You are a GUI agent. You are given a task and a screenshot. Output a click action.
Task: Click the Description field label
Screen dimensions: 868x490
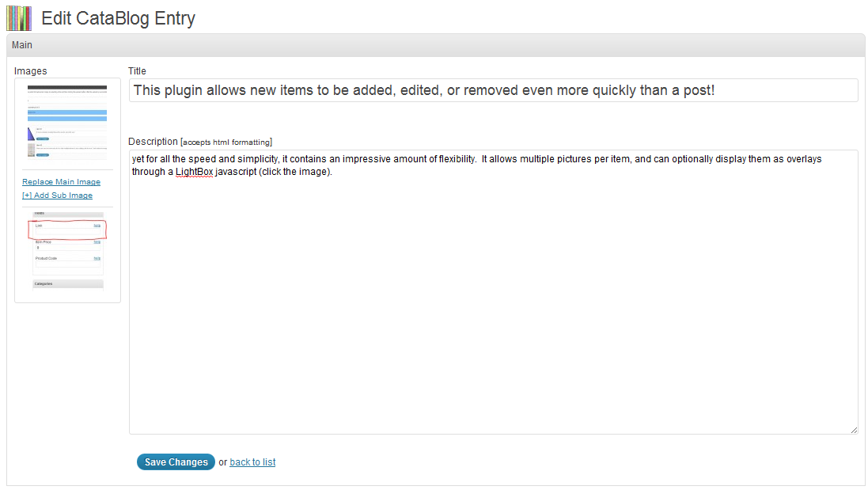(153, 142)
